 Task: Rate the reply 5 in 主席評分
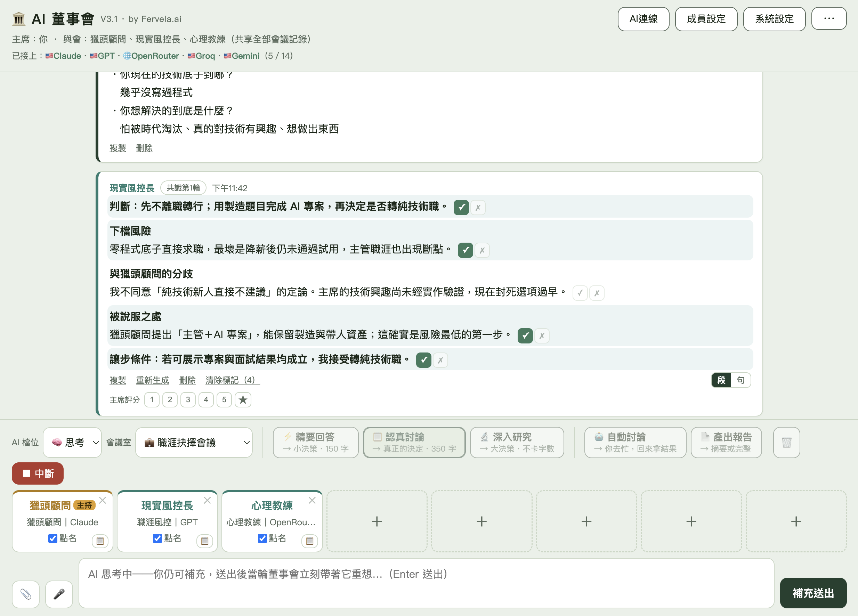[224, 399]
